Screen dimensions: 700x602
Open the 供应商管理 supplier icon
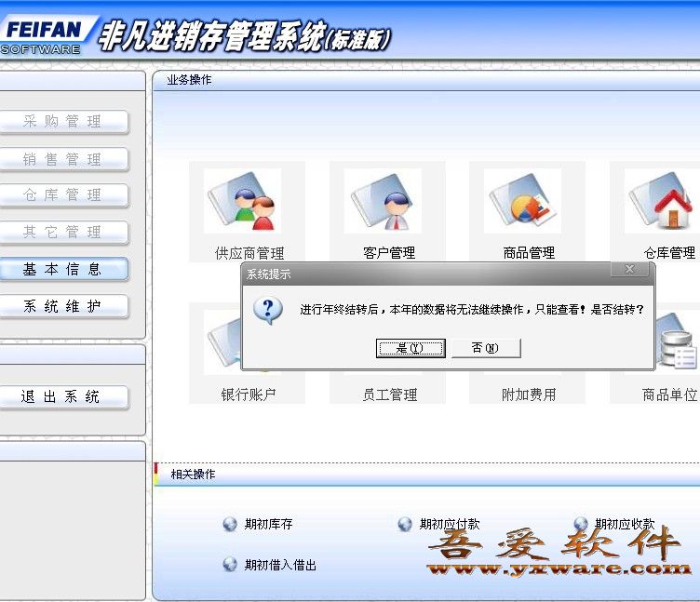click(x=242, y=201)
